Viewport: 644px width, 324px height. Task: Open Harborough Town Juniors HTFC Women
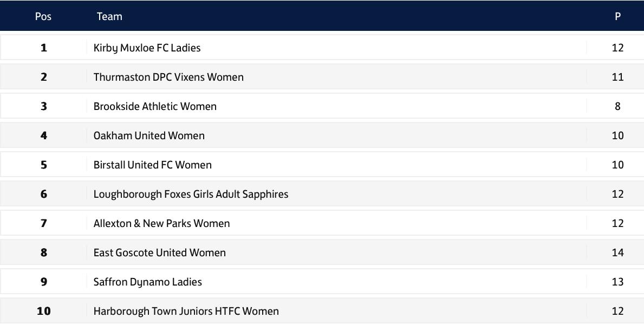186,312
